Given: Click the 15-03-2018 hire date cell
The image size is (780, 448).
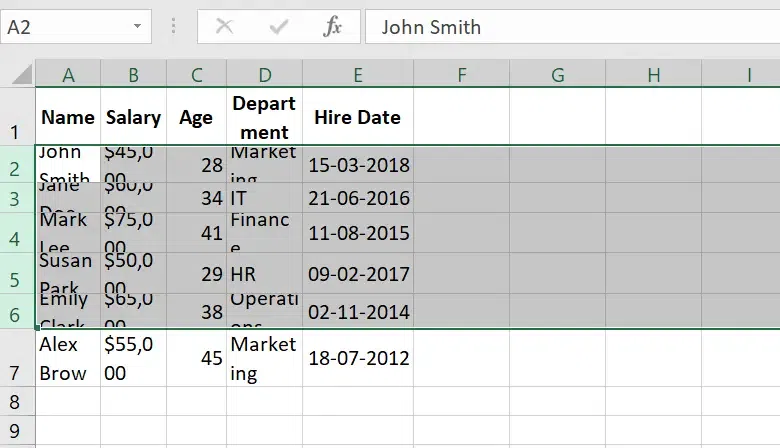Looking at the screenshot, I should click(358, 165).
